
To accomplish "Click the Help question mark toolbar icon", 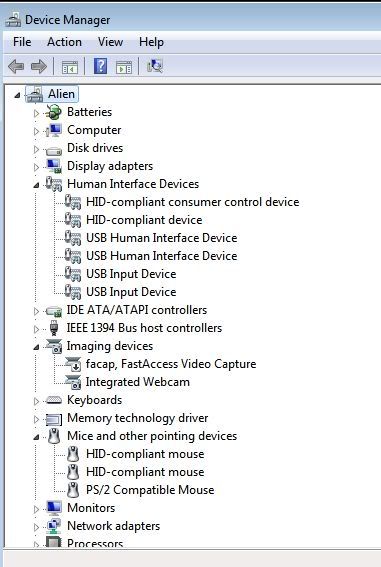I will [x=100, y=66].
